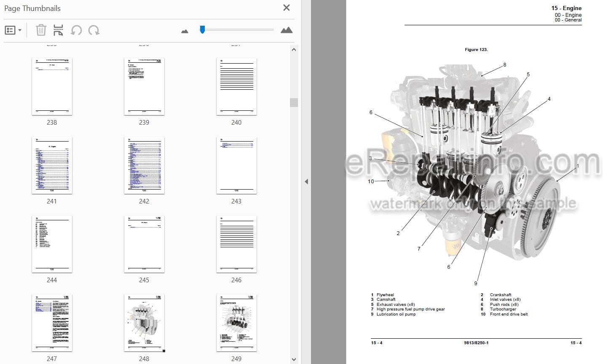Viewport: 603px width, 364px height.
Task: Reduce thumbnail size with small mountain icon
Action: point(185,31)
